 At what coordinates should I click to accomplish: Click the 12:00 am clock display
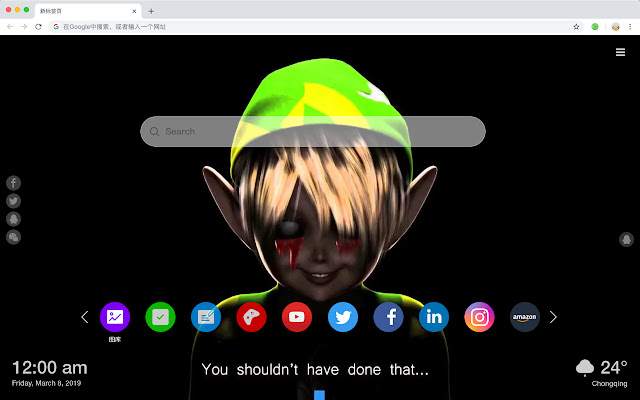pos(50,368)
